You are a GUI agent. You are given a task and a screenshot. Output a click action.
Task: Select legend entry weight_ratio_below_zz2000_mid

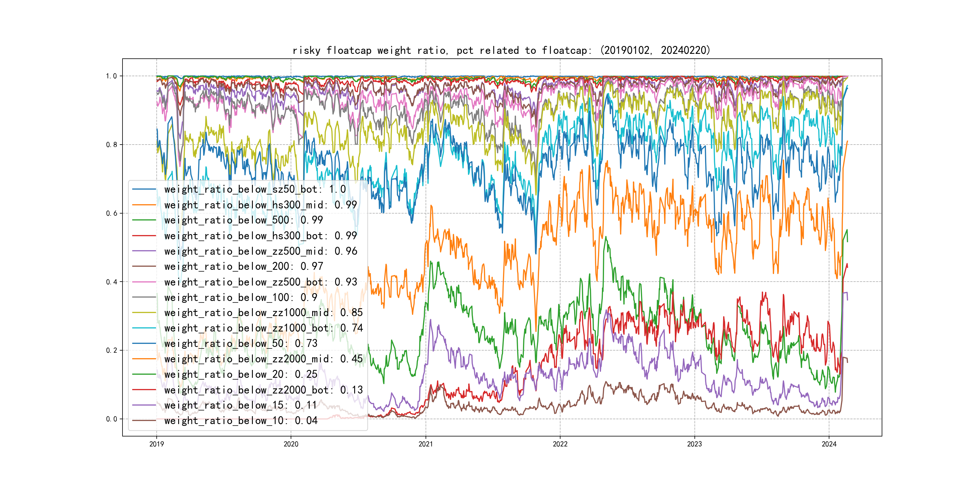click(263, 359)
